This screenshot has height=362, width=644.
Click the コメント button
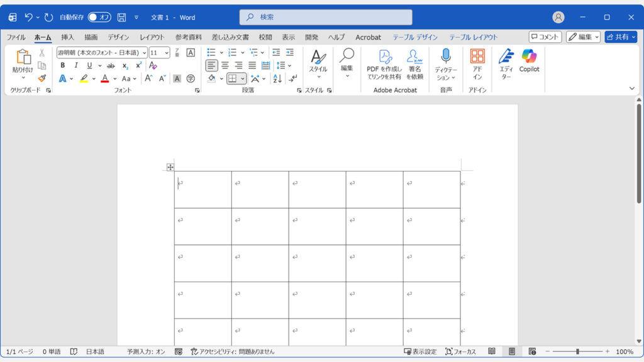(x=545, y=36)
